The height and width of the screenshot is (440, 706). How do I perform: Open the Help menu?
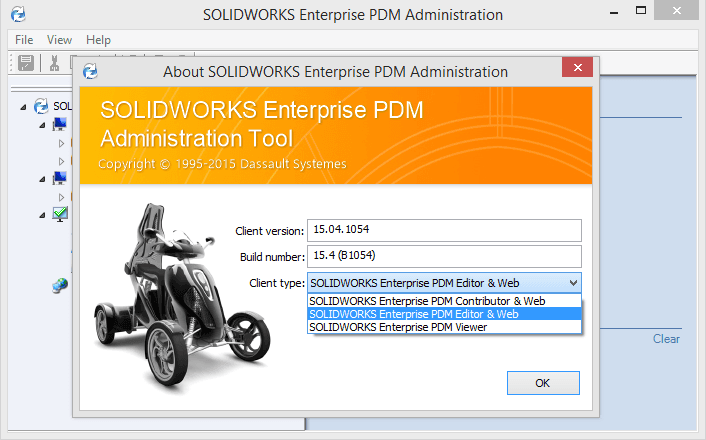click(98, 40)
